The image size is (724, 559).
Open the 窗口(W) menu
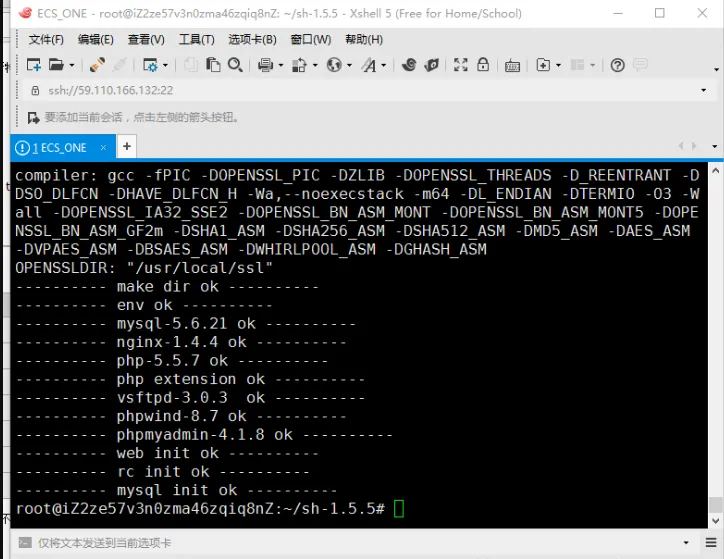[311, 40]
